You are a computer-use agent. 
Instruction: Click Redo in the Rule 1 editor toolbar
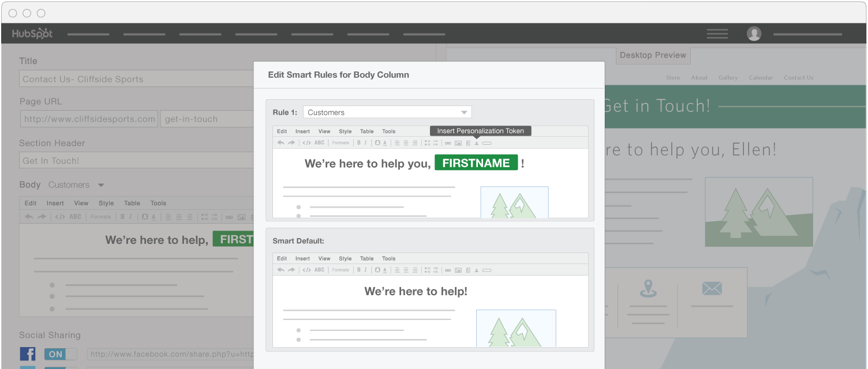[x=291, y=142]
